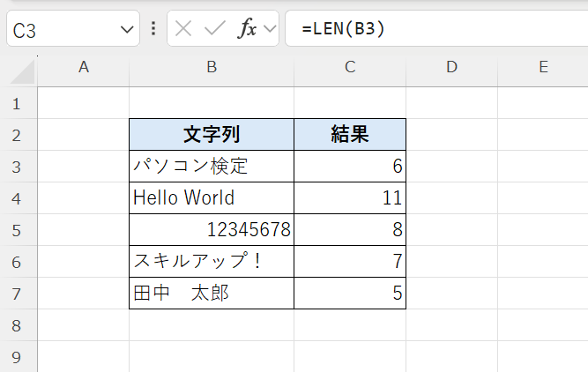The height and width of the screenshot is (372, 588).
Task: Select result cell showing 11
Action: 350,197
